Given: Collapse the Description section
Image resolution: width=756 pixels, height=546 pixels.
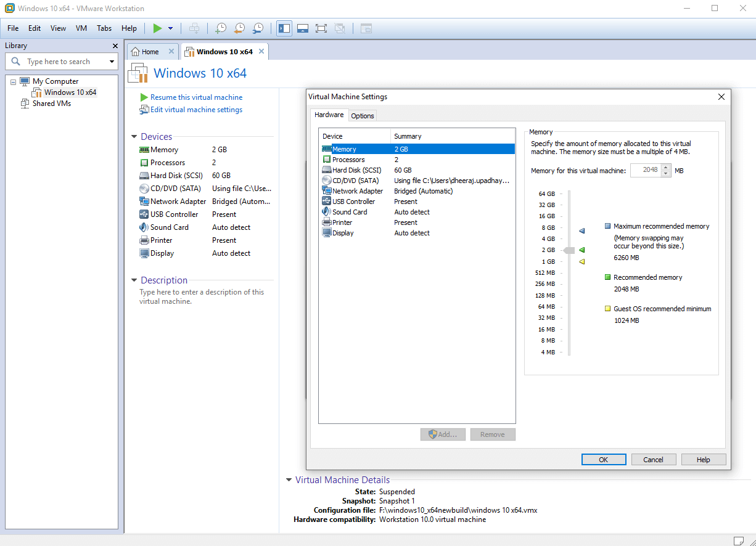Looking at the screenshot, I should pos(134,280).
